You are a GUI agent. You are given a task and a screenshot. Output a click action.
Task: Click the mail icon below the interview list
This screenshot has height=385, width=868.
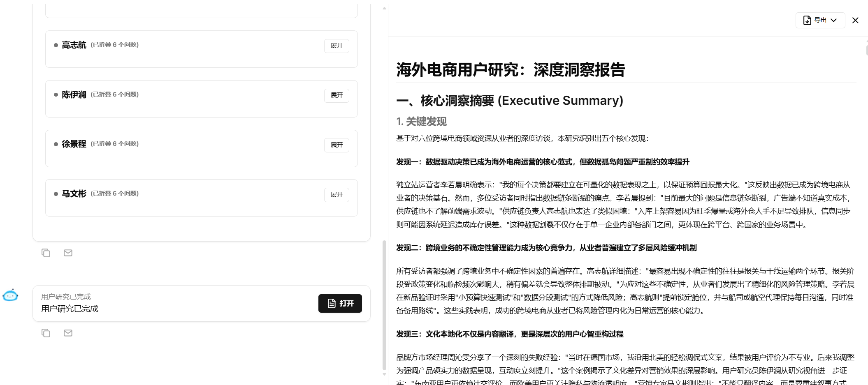tap(68, 253)
